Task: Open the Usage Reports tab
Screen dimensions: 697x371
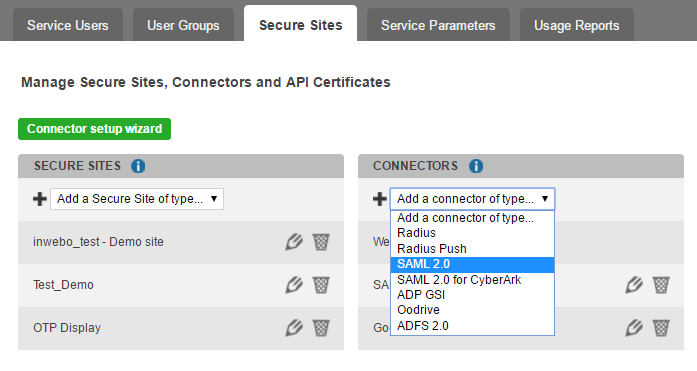Action: [x=577, y=25]
